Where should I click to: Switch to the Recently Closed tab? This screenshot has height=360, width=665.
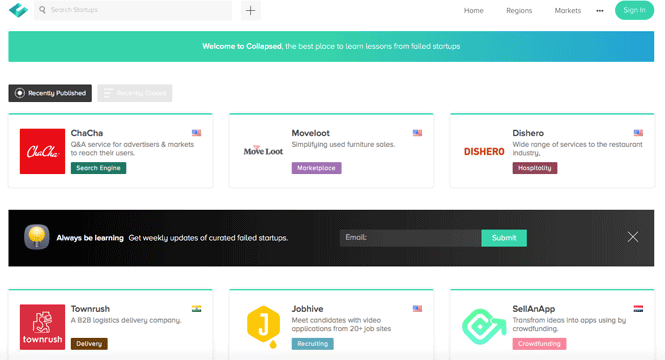[134, 93]
